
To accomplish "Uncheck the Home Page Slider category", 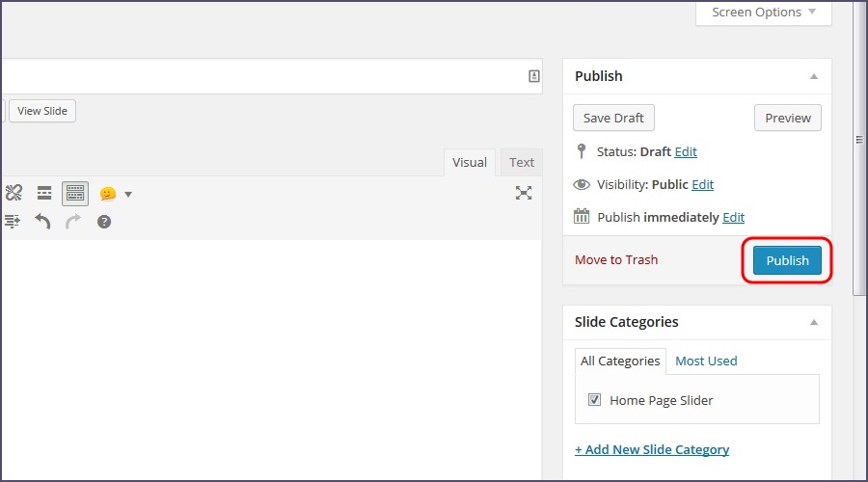I will 594,400.
